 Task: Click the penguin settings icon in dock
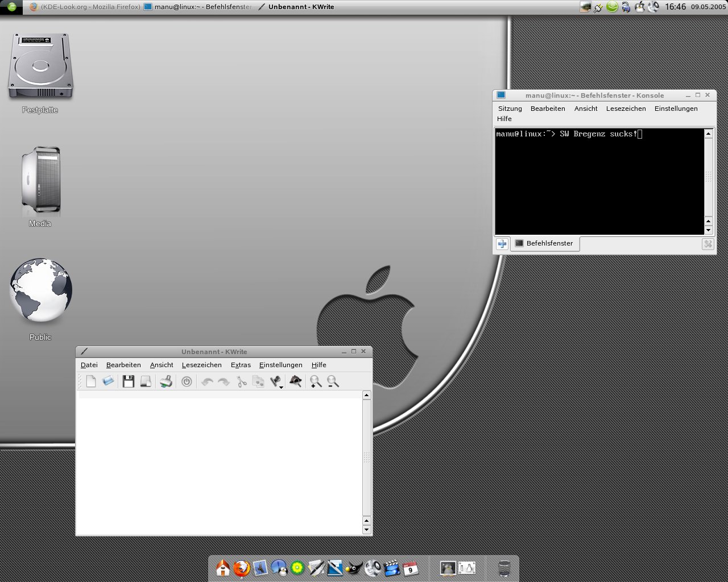[x=467, y=567]
